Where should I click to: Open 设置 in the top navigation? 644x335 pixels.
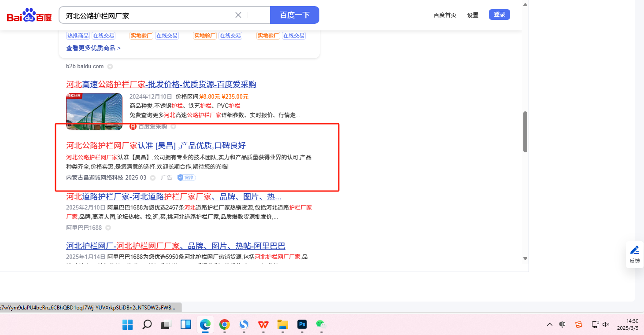[473, 15]
